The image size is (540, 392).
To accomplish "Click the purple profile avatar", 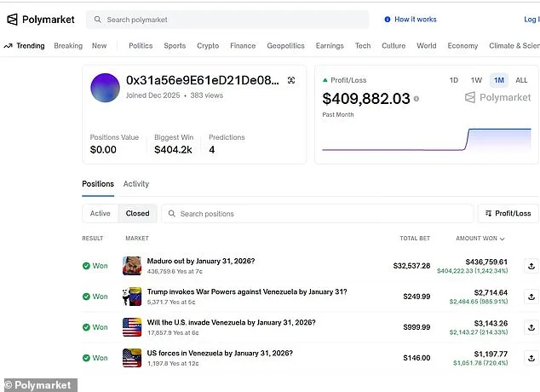I will coord(105,88).
